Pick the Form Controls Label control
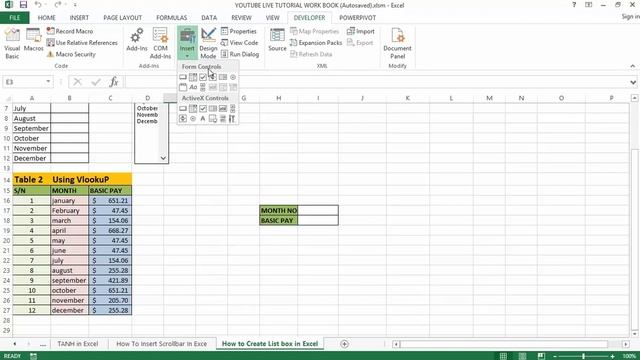The height and width of the screenshot is (360, 640). click(x=193, y=87)
